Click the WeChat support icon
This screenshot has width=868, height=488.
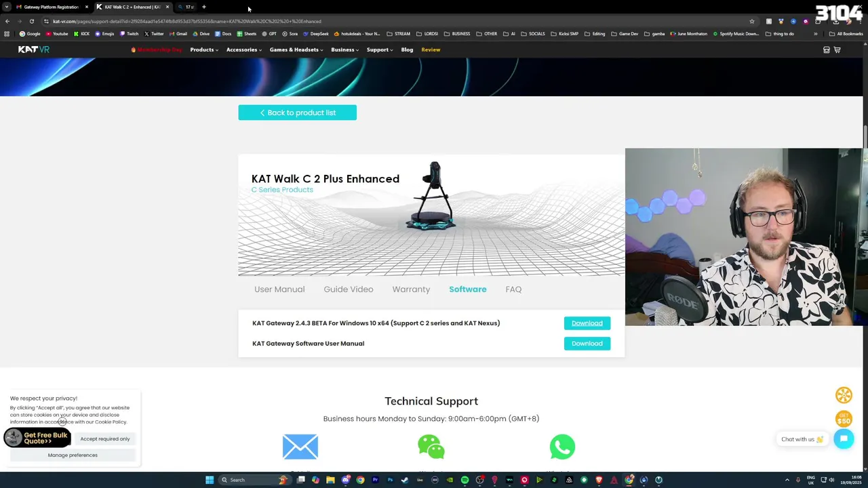431,447
